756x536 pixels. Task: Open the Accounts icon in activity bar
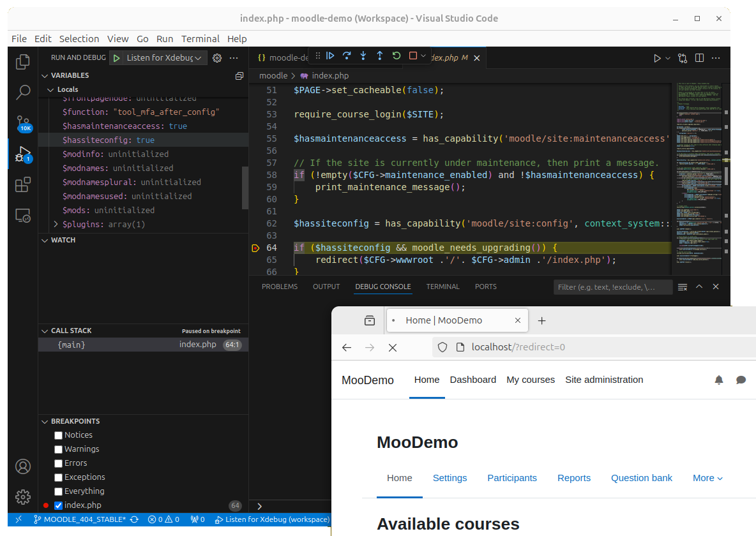click(22, 466)
